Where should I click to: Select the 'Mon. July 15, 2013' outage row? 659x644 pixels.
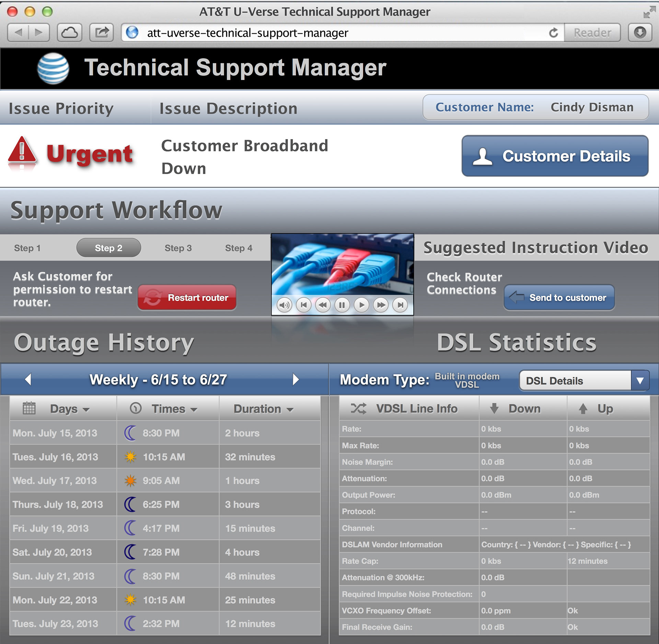point(165,433)
